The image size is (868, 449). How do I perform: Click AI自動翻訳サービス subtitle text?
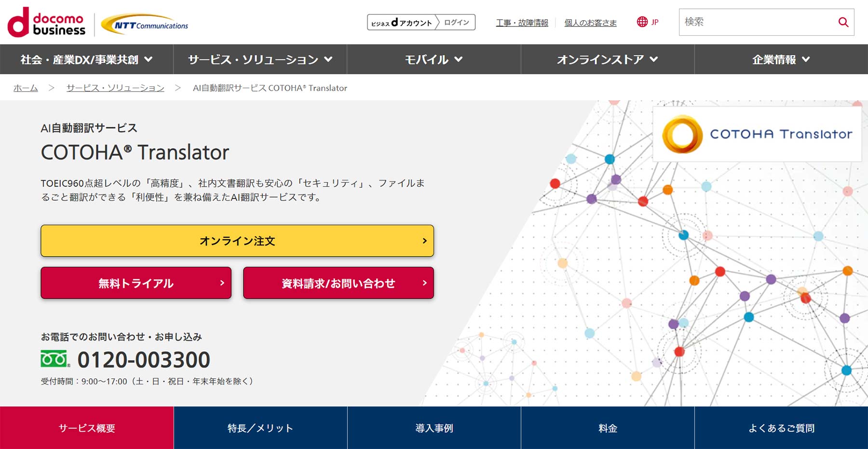tap(89, 128)
